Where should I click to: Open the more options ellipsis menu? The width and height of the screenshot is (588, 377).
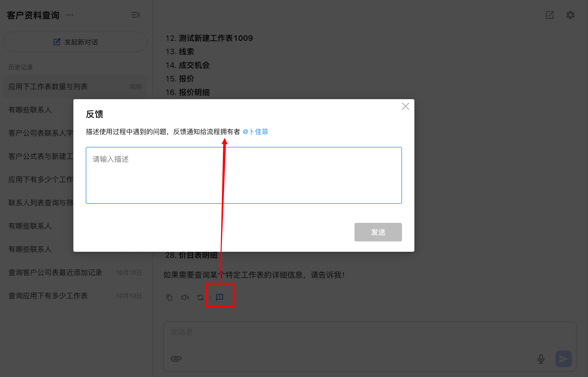70,15
